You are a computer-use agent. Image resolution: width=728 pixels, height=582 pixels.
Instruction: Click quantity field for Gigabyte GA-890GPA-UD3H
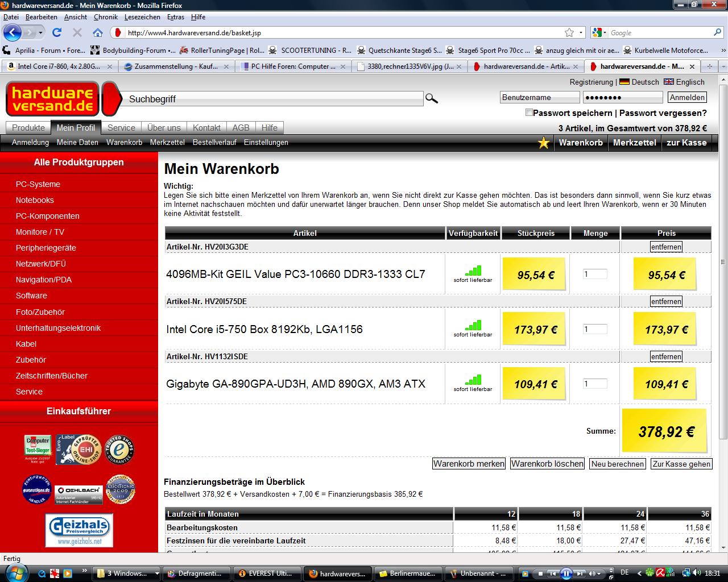tap(595, 384)
